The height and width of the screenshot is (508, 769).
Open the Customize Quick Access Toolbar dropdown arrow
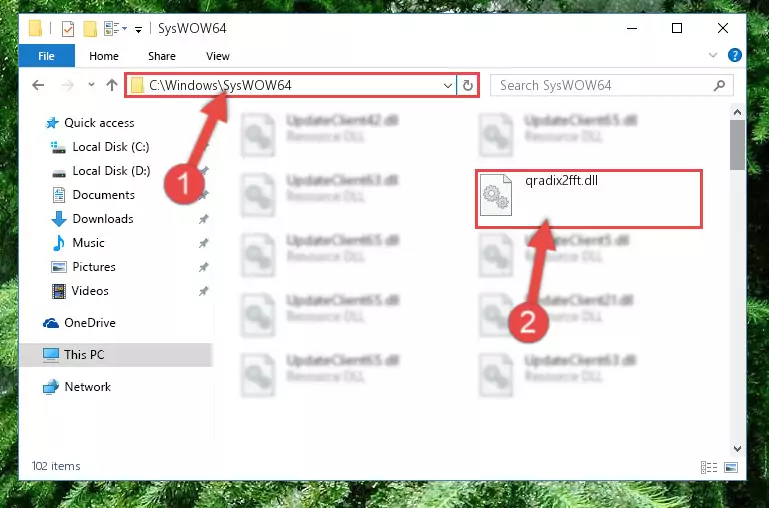[x=138, y=30]
